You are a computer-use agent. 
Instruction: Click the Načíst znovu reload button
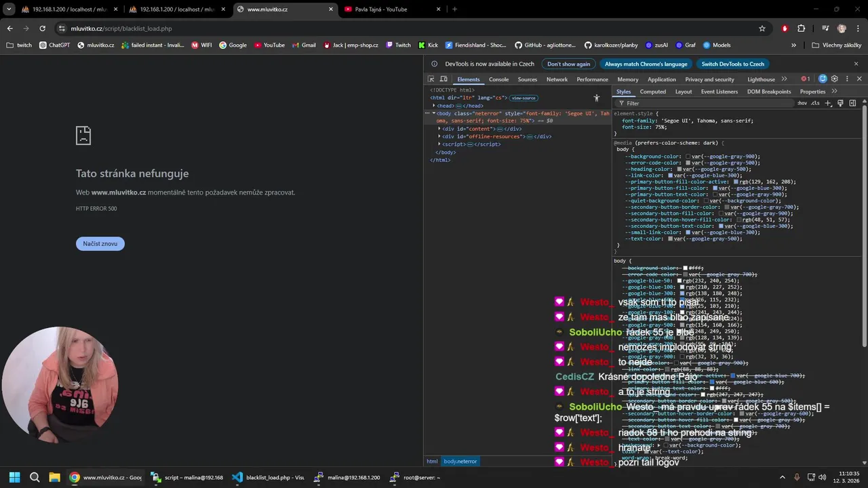[100, 244]
